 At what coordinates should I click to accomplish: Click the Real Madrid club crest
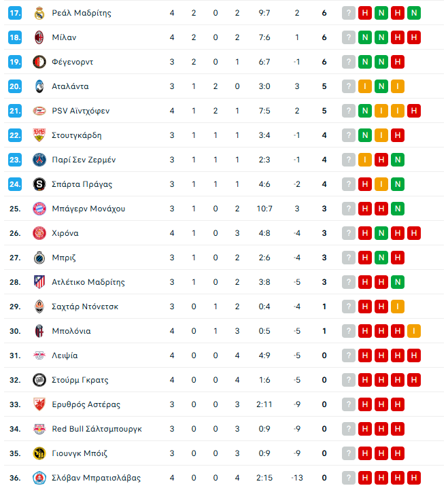39,13
